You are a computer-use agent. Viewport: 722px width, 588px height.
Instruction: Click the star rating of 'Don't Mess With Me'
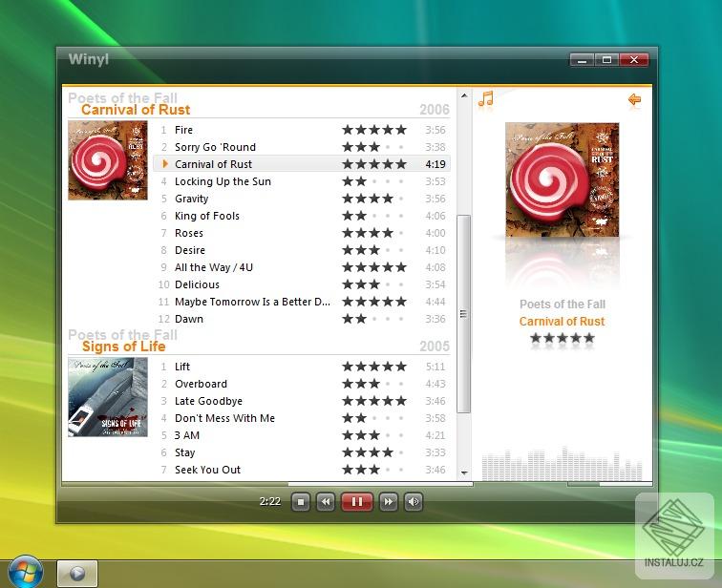(x=374, y=418)
